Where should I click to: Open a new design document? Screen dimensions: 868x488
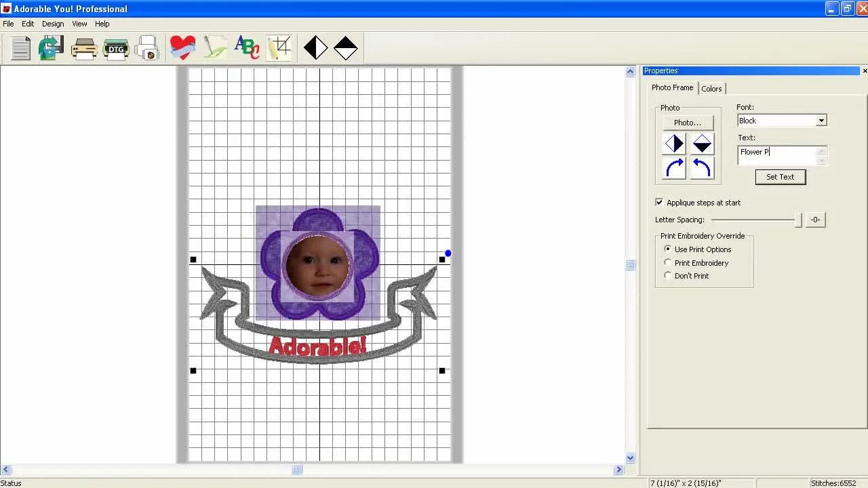[x=20, y=47]
